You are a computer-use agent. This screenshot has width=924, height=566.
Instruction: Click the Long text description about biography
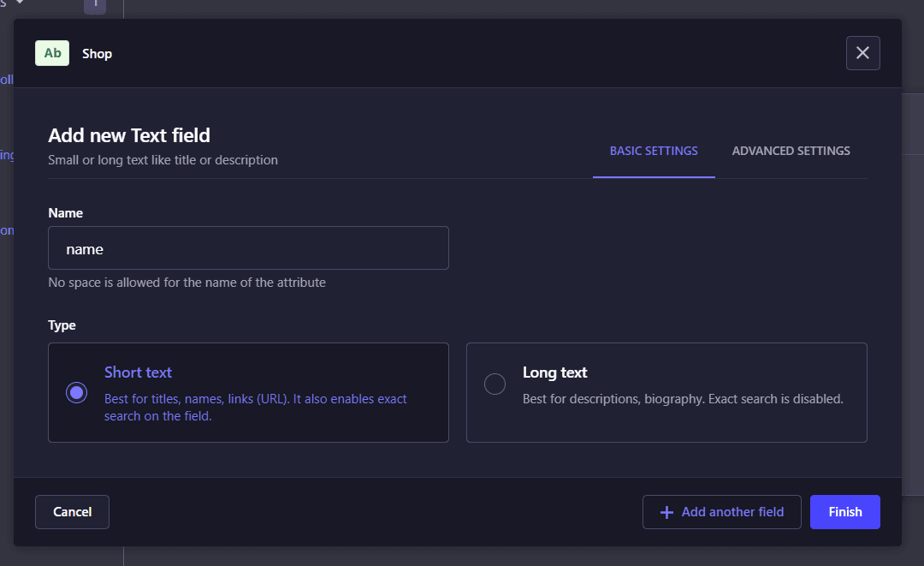683,399
